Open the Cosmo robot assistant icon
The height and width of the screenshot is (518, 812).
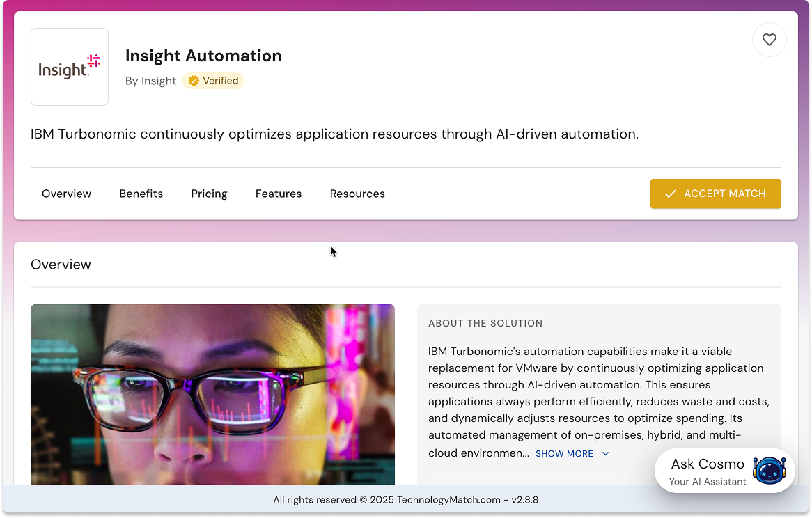coord(769,470)
